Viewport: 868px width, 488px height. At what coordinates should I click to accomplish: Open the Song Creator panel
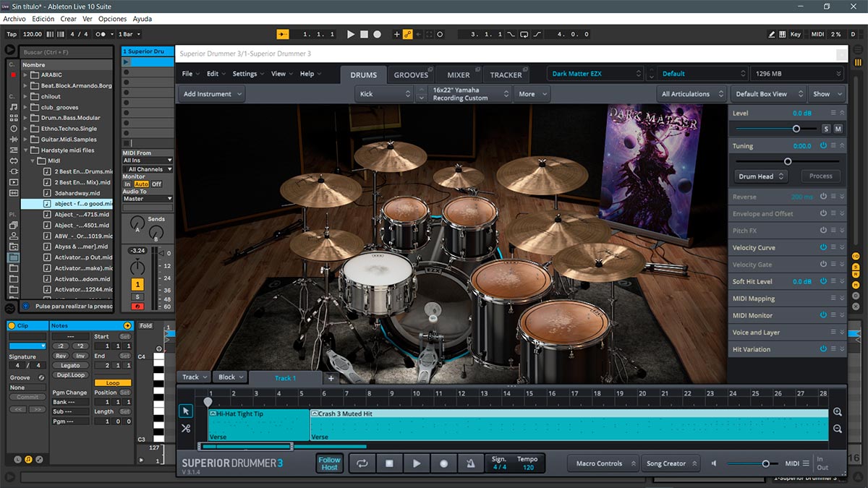coord(671,463)
